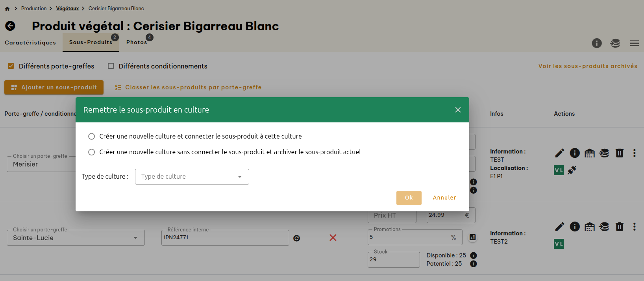Click the price field showing 24.99
The image size is (644, 281).
pos(451,215)
